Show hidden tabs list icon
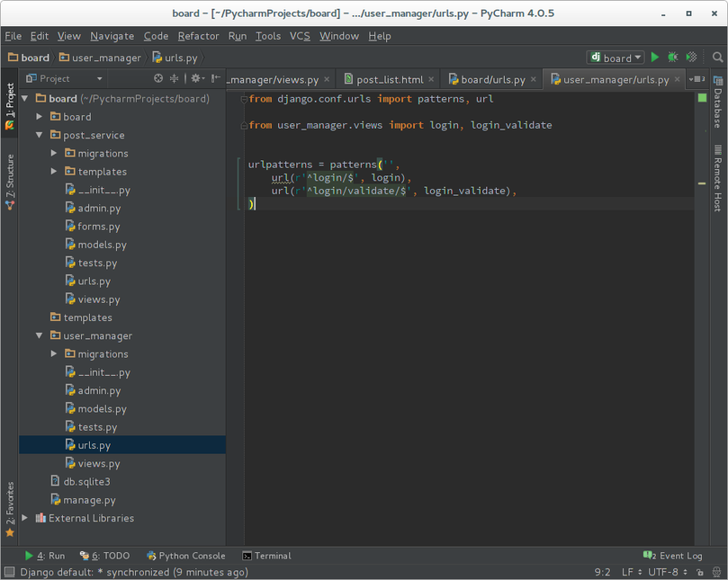The image size is (728, 580). coord(697,79)
